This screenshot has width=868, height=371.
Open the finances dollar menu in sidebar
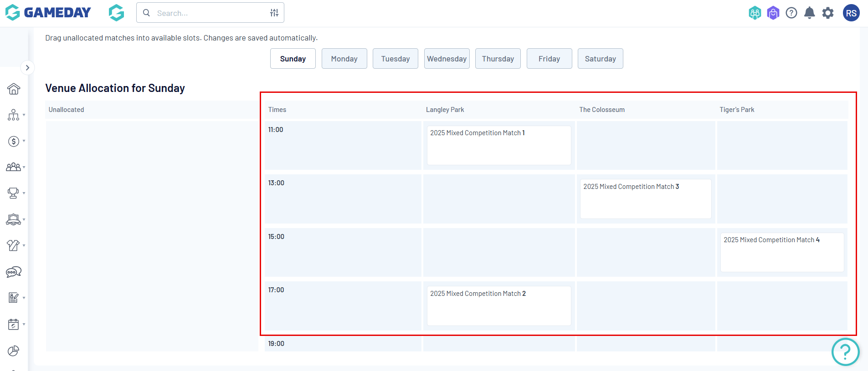(14, 141)
